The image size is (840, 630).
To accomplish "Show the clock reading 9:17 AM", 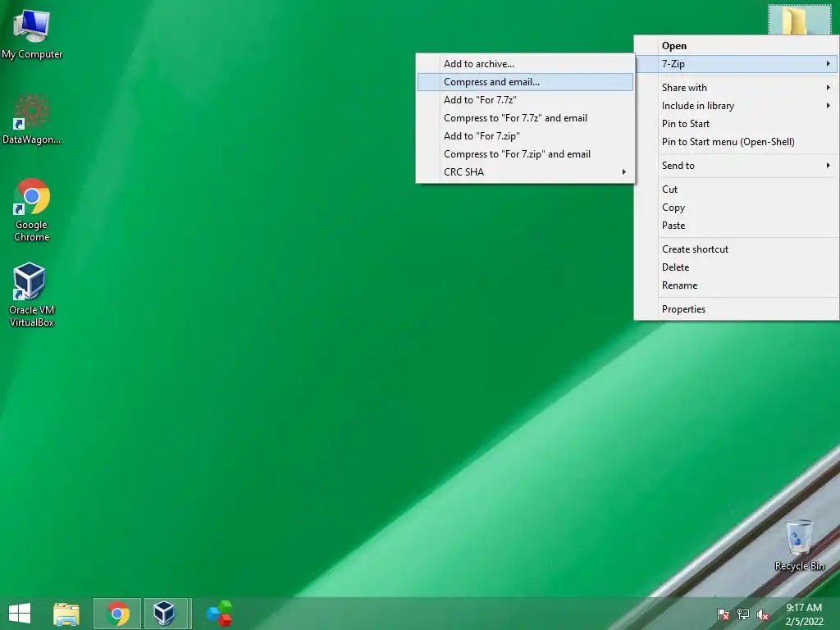I will tap(804, 614).
